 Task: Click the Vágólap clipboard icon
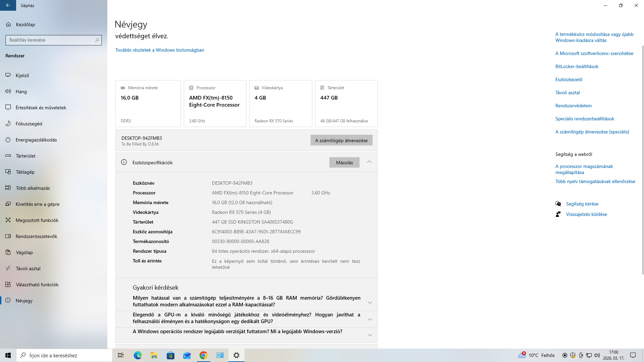pos(8,252)
